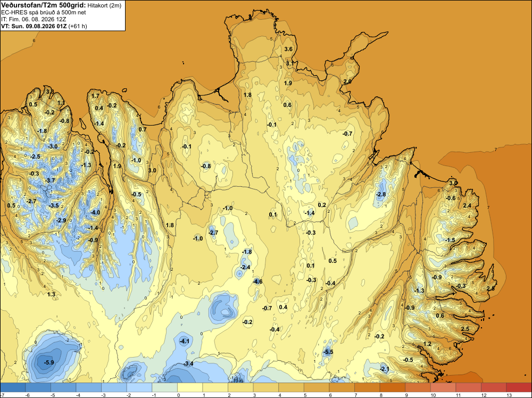Click the legend swatch between 12 and 13
Screen dimensions: 532x398
click(494, 387)
